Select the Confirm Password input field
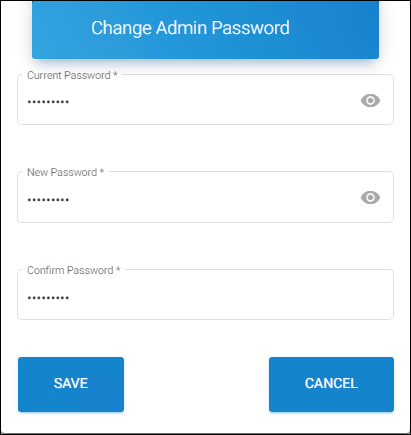Screen dimensions: 411x435 click(x=205, y=295)
